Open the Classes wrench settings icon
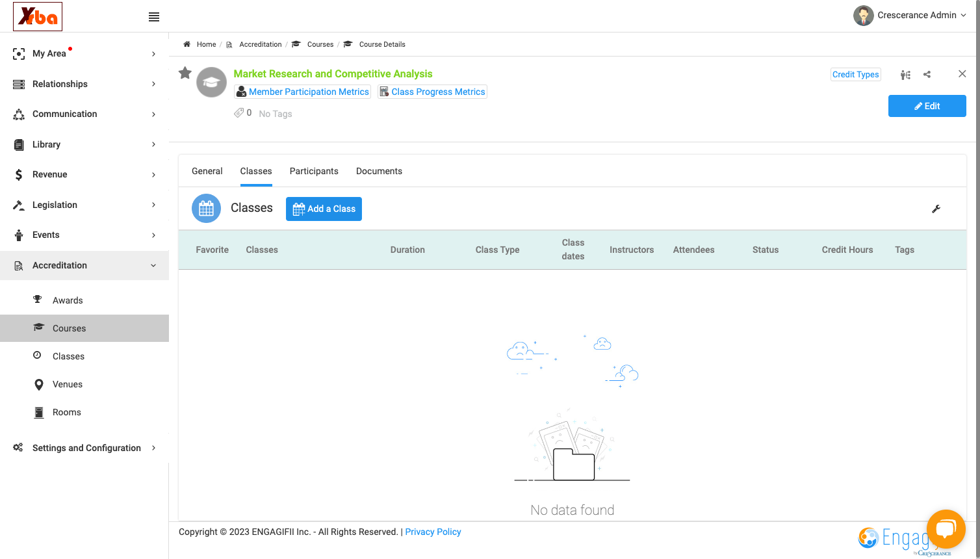This screenshot has height=559, width=980. [936, 209]
